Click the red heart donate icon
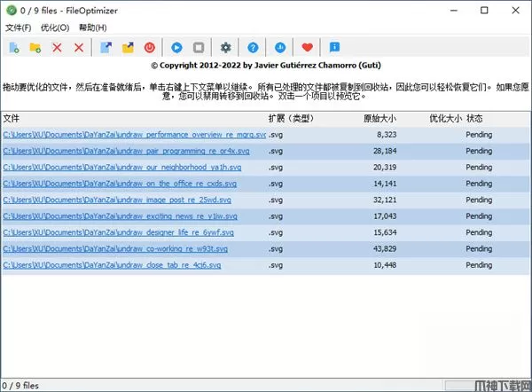 (x=308, y=47)
